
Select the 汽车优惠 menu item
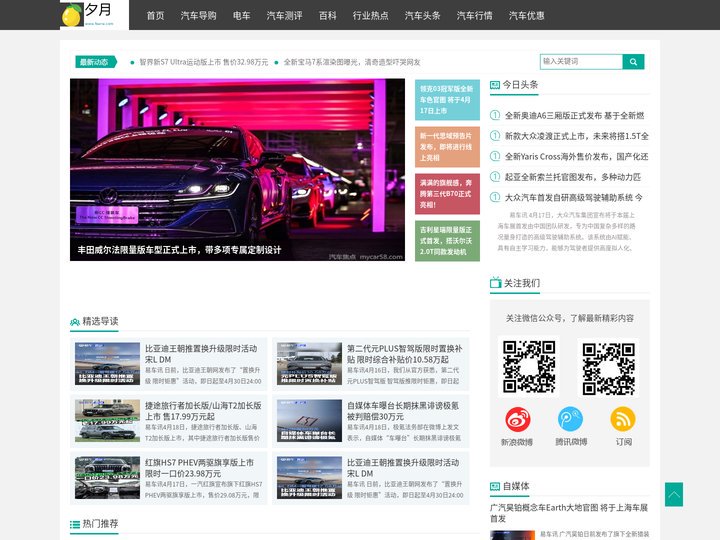[x=526, y=16]
